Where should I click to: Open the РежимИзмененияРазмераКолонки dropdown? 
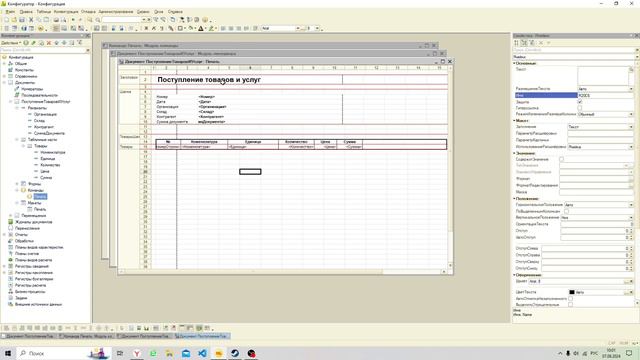631,115
